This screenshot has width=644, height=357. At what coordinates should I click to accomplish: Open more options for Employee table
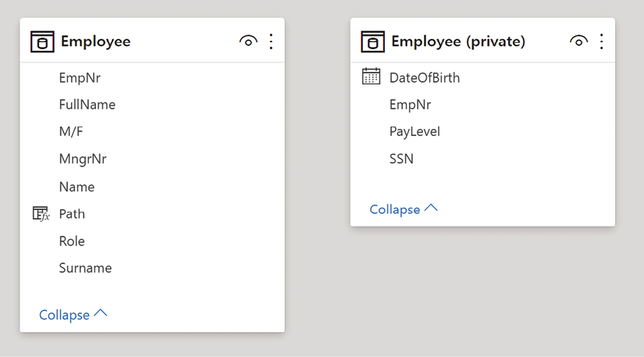pyautogui.click(x=271, y=41)
